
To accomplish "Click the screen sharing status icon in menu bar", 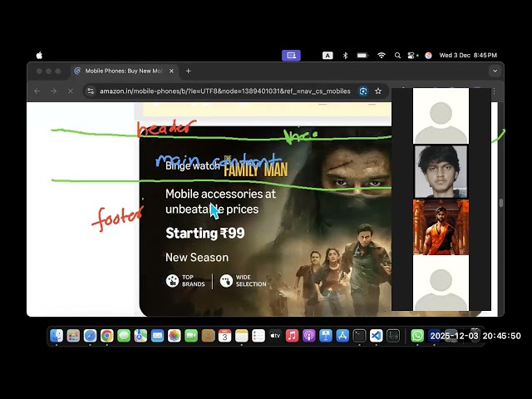I will coord(291,56).
